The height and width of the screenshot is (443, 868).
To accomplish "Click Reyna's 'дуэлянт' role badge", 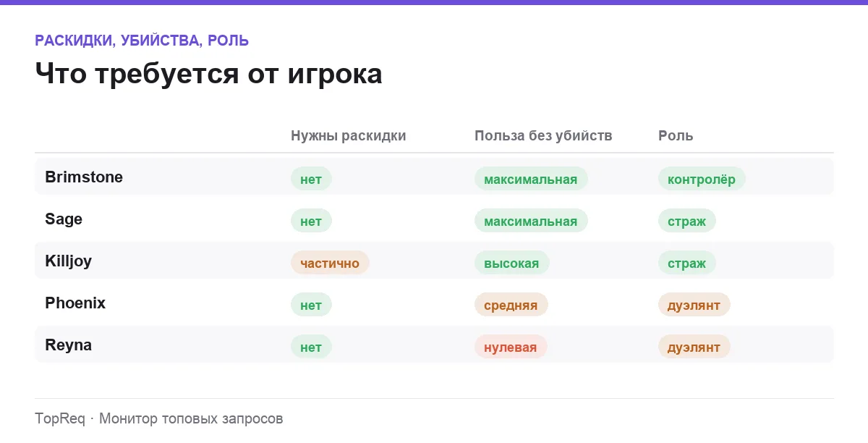I will 694,347.
